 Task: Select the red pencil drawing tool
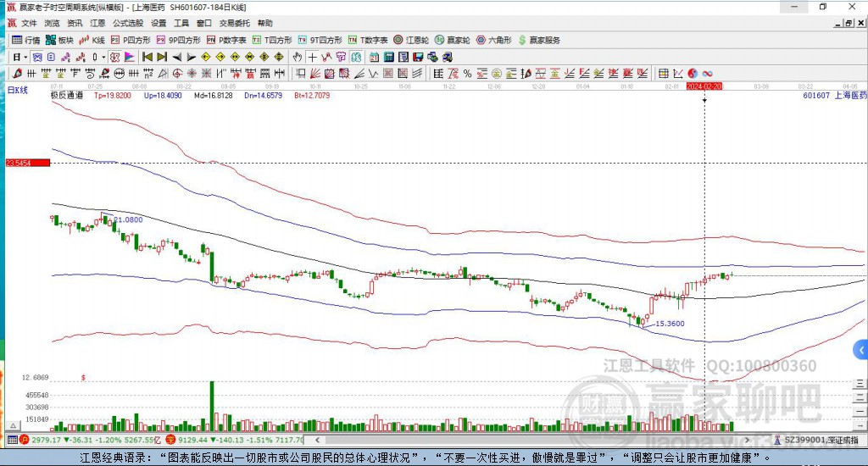[x=17, y=73]
